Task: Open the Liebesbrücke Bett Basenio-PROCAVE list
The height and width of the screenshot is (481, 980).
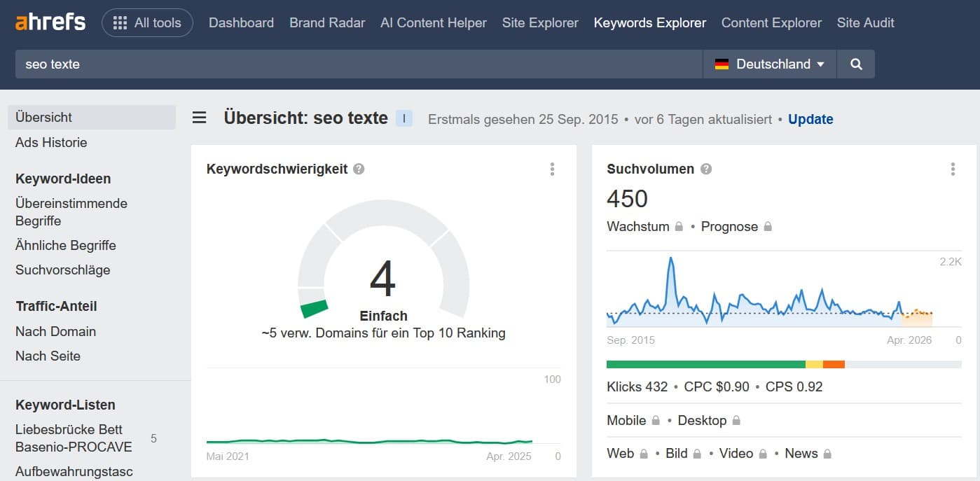Action: click(x=74, y=438)
